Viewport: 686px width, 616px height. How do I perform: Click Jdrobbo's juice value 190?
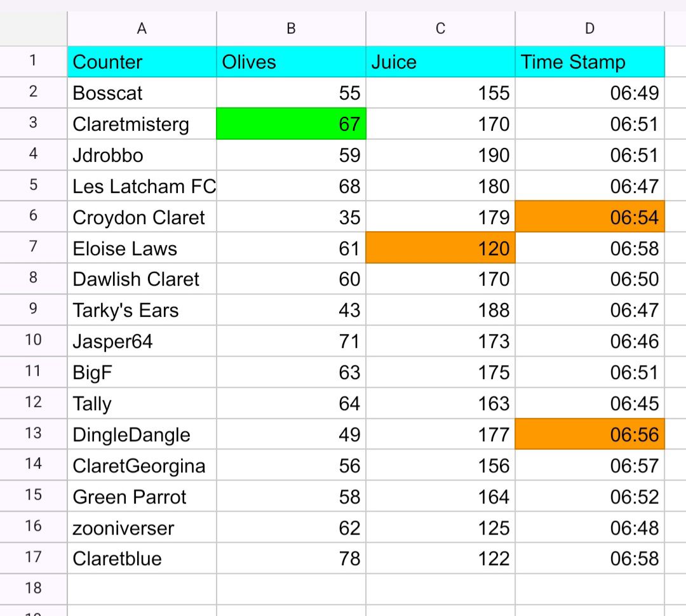click(x=440, y=155)
